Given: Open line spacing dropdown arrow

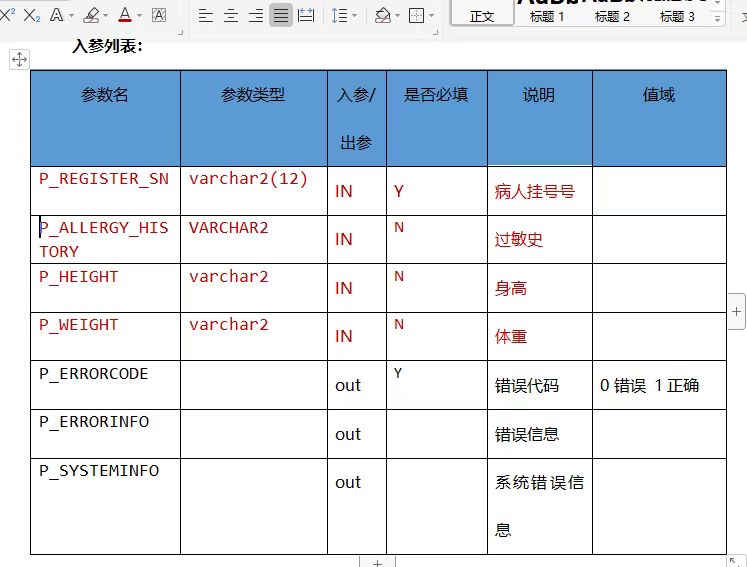Looking at the screenshot, I should tap(354, 16).
